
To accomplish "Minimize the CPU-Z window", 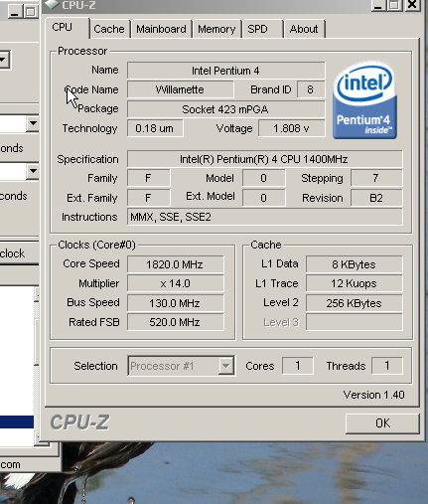I will point(378,5).
